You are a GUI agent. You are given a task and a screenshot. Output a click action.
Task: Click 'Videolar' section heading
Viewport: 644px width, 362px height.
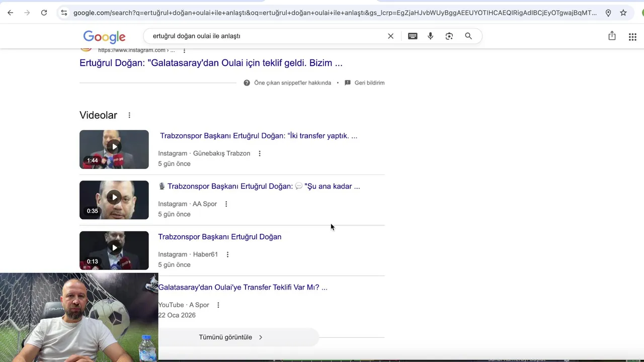pyautogui.click(x=98, y=115)
